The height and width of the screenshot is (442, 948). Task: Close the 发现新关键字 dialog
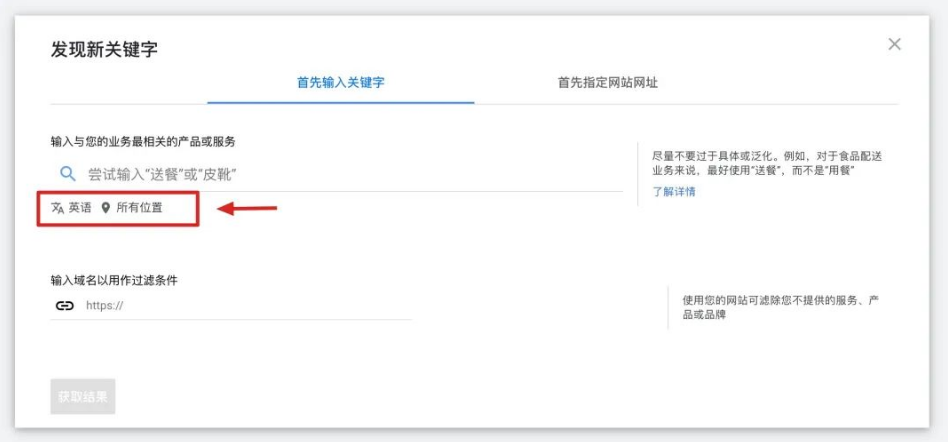click(894, 44)
